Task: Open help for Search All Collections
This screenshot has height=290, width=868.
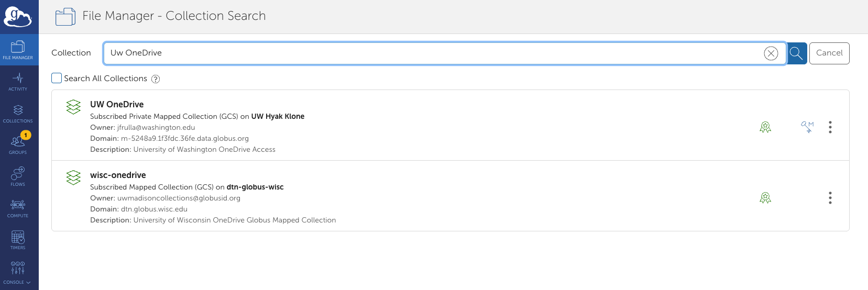Action: [156, 79]
